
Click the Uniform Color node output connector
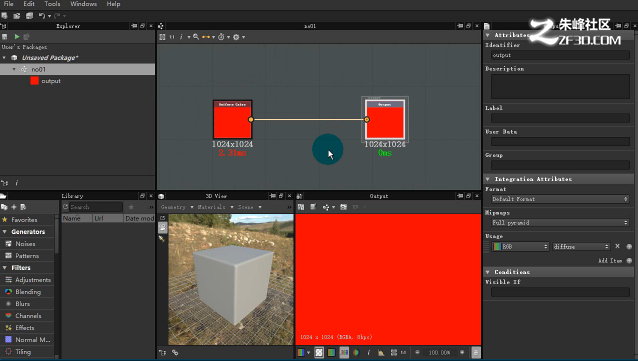point(251,120)
